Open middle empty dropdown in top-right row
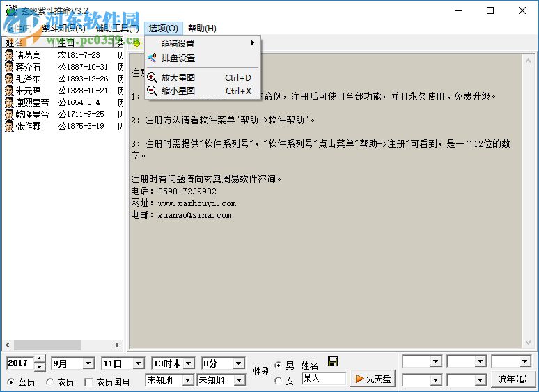The height and width of the screenshot is (392, 539). (481, 361)
